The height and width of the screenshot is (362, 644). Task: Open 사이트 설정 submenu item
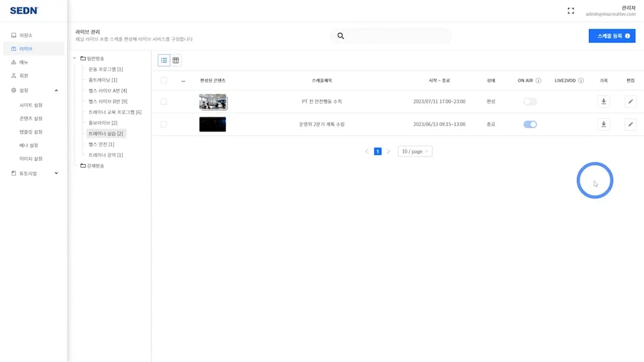click(x=31, y=105)
